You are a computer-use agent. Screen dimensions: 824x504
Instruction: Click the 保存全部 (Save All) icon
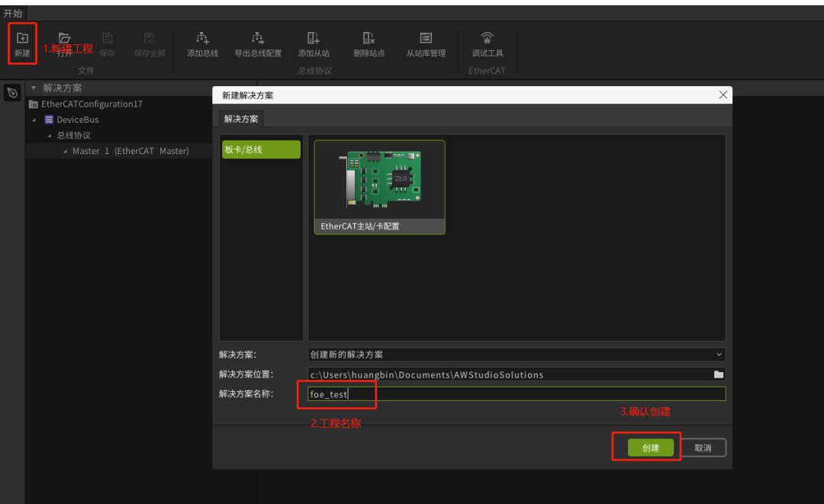[x=150, y=39]
